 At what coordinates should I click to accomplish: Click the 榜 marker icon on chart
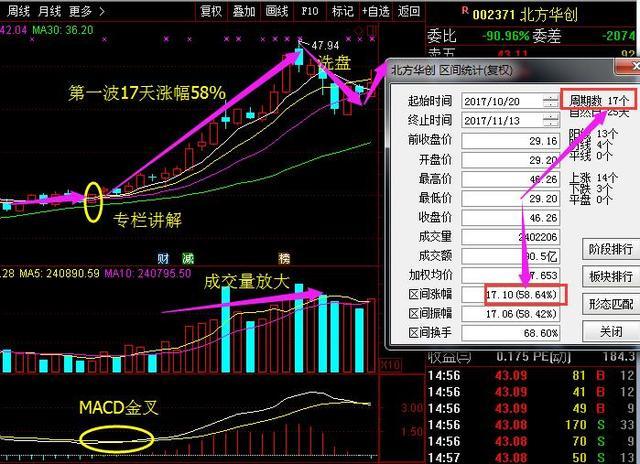click(x=284, y=258)
